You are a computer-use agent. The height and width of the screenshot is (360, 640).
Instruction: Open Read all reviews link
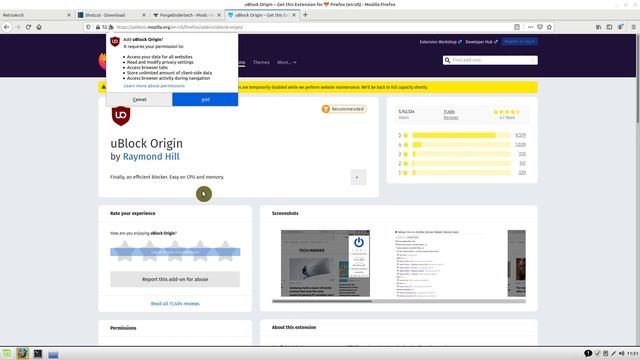[175, 304]
